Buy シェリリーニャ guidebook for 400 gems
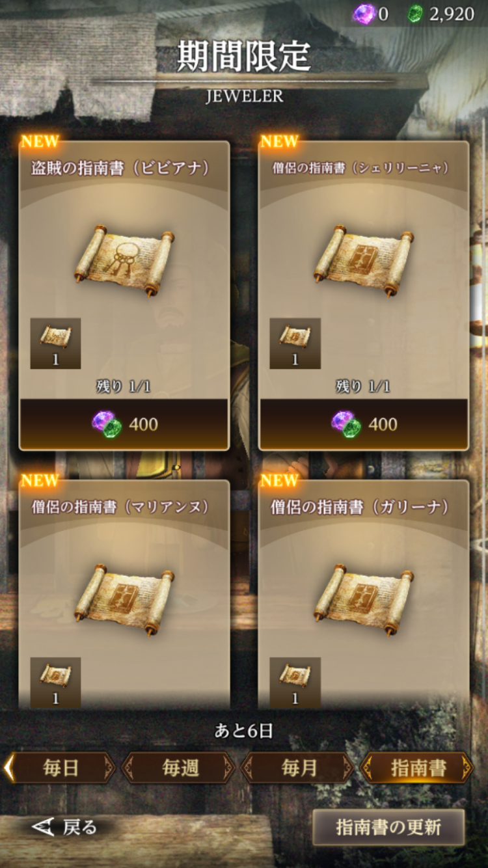 [x=364, y=424]
